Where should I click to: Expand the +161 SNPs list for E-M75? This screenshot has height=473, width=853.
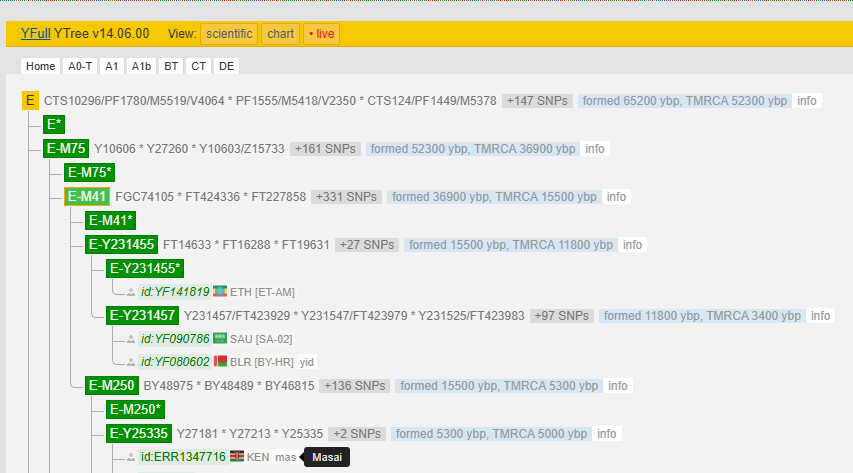pos(325,149)
